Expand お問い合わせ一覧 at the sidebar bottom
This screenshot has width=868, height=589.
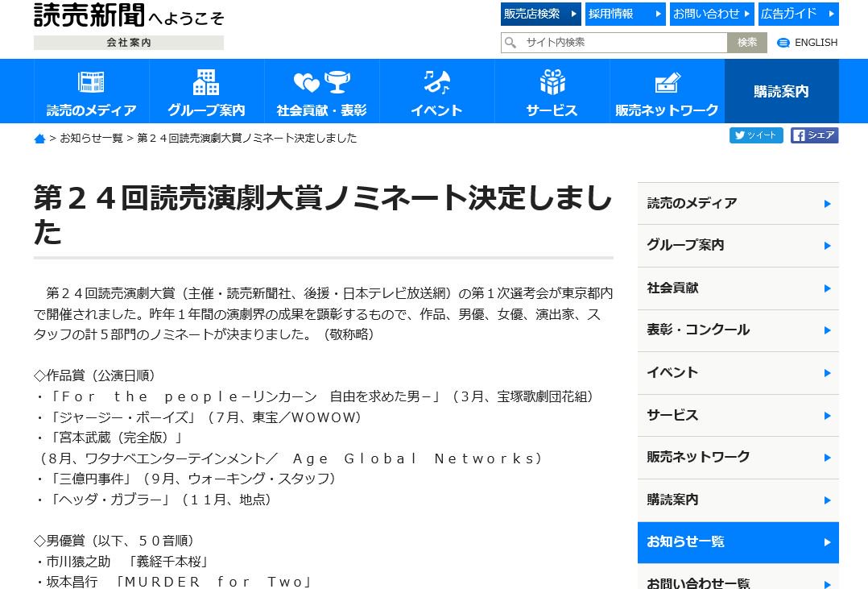click(738, 583)
